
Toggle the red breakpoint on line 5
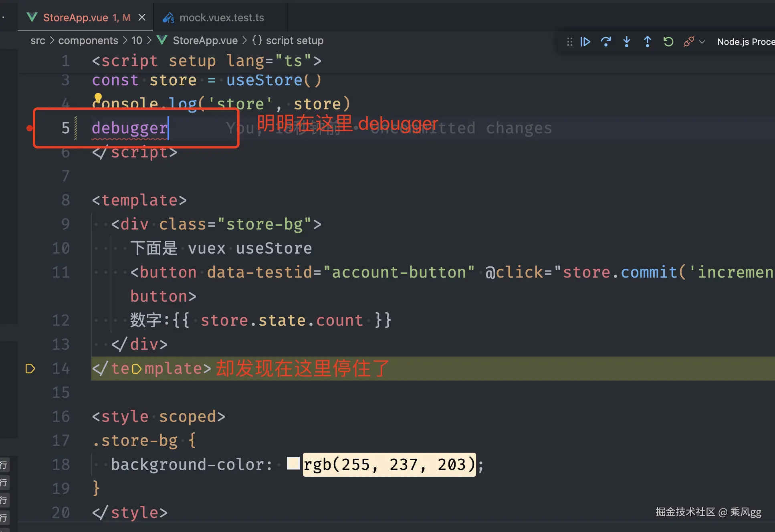pyautogui.click(x=29, y=128)
